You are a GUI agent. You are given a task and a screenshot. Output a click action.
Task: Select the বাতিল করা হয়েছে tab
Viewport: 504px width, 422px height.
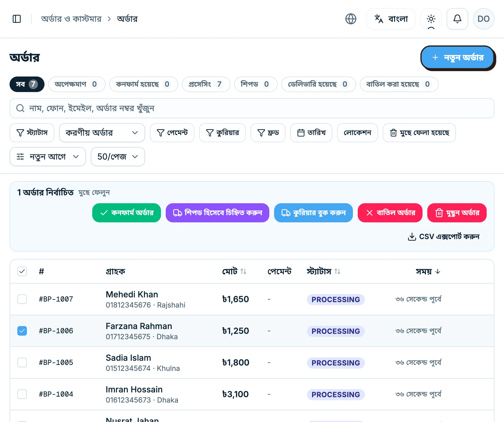tap(399, 84)
